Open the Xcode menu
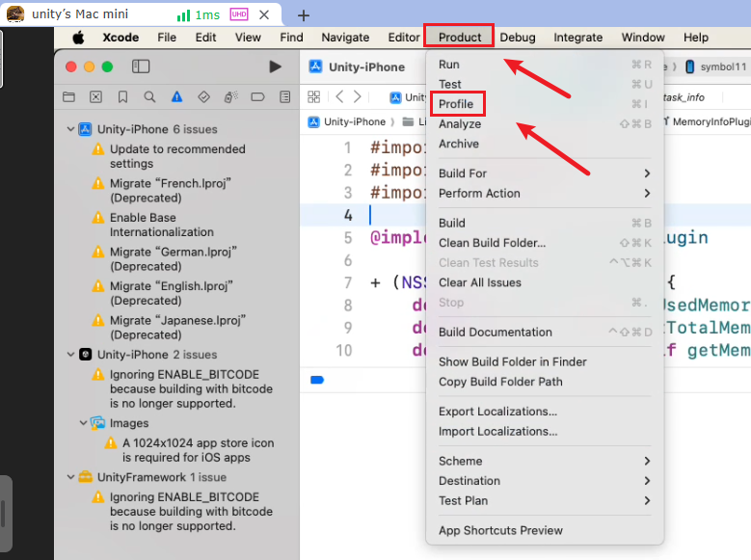This screenshot has width=751, height=560. (x=121, y=38)
